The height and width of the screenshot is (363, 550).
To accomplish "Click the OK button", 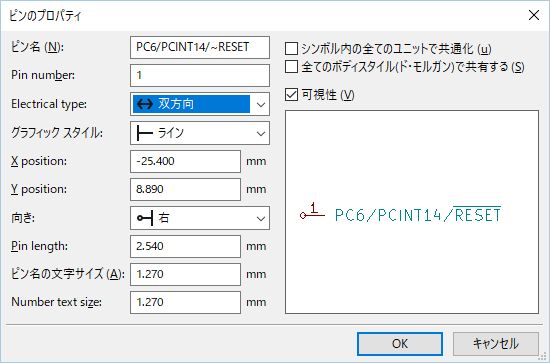I will [400, 344].
